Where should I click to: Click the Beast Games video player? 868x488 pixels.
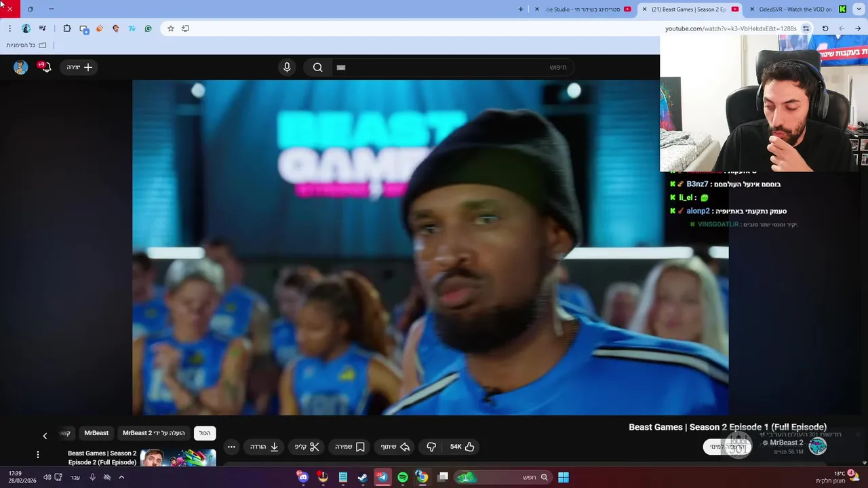click(430, 247)
